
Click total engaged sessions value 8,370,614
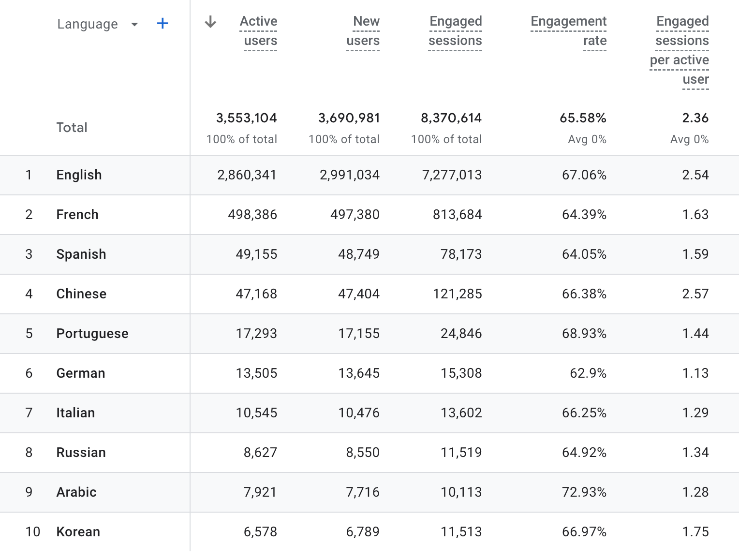[451, 118]
